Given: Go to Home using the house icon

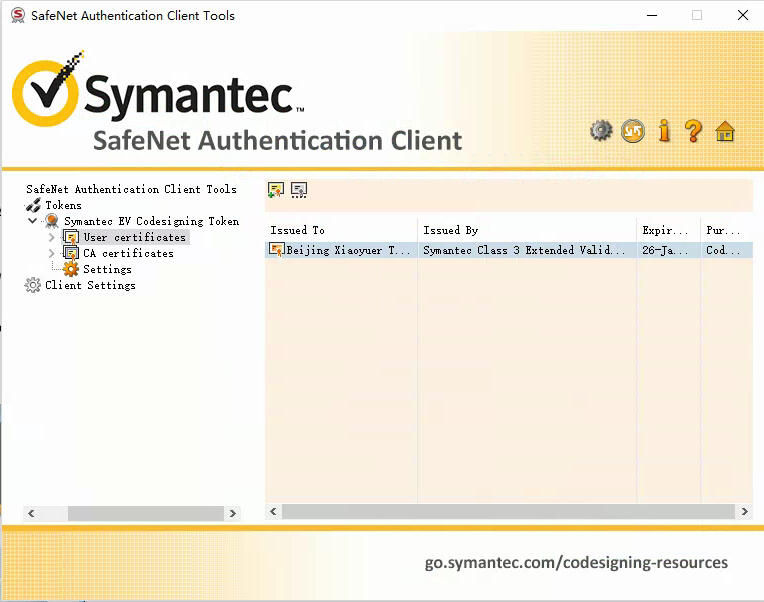Looking at the screenshot, I should (725, 131).
